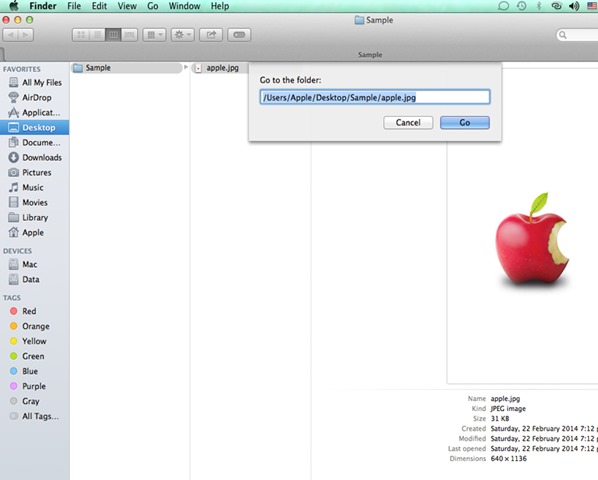Click the Messages status icon in menu bar
Screen dimensions: 598x480
click(503, 6)
